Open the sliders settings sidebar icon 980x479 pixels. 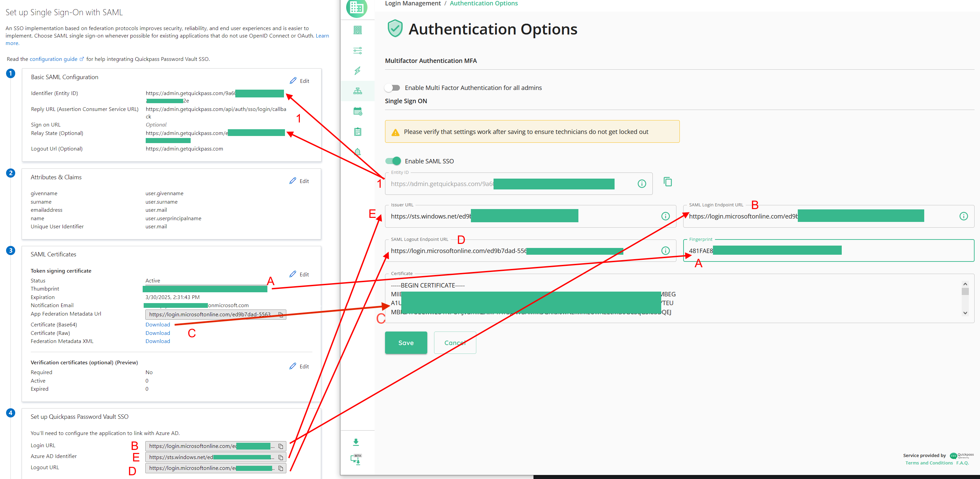pyautogui.click(x=357, y=51)
